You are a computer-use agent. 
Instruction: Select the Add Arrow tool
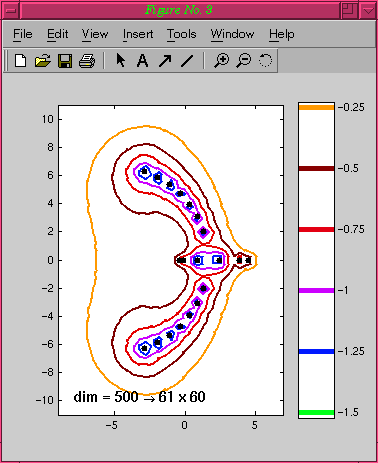pos(165,61)
